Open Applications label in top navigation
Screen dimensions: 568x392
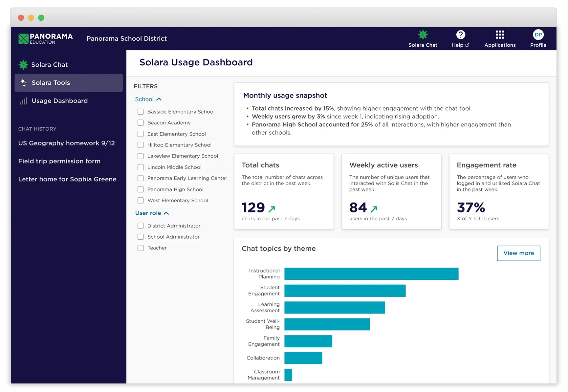[500, 45]
